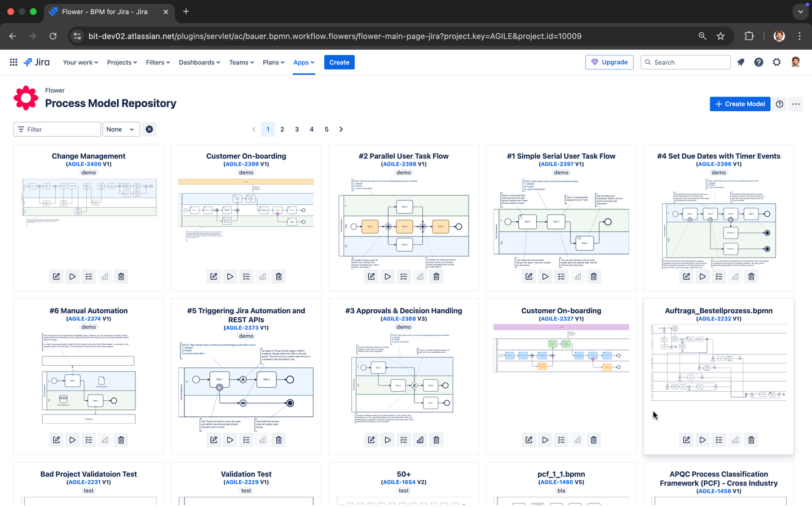This screenshot has width=812, height=508.
Task: Edit Customer On-boarding AGILE-2399 model
Action: coord(214,277)
